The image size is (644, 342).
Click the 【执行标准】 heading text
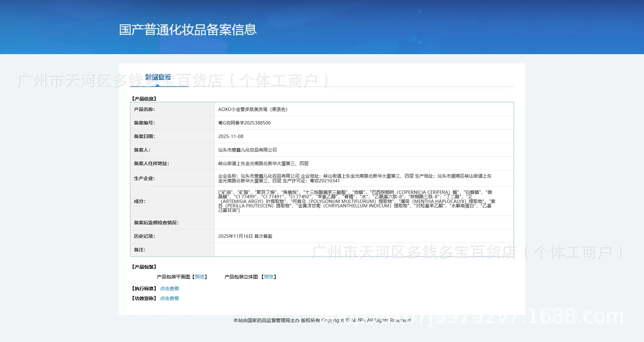pos(144,289)
